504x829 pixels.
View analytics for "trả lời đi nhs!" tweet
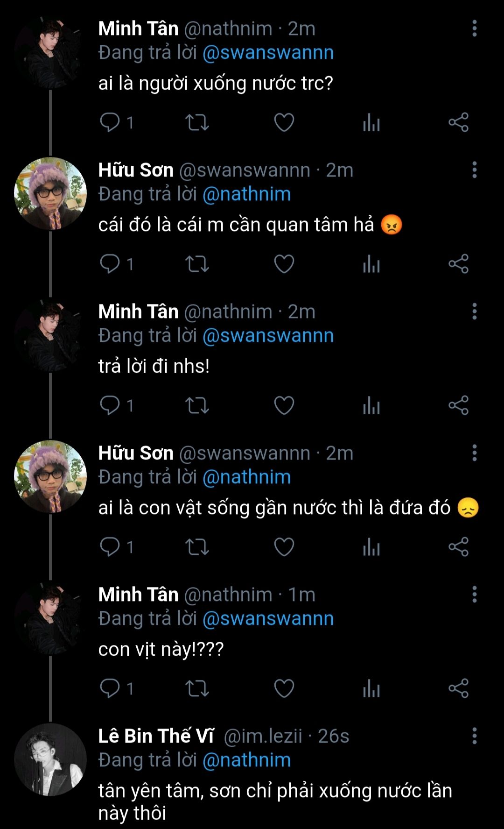pyautogui.click(x=371, y=405)
